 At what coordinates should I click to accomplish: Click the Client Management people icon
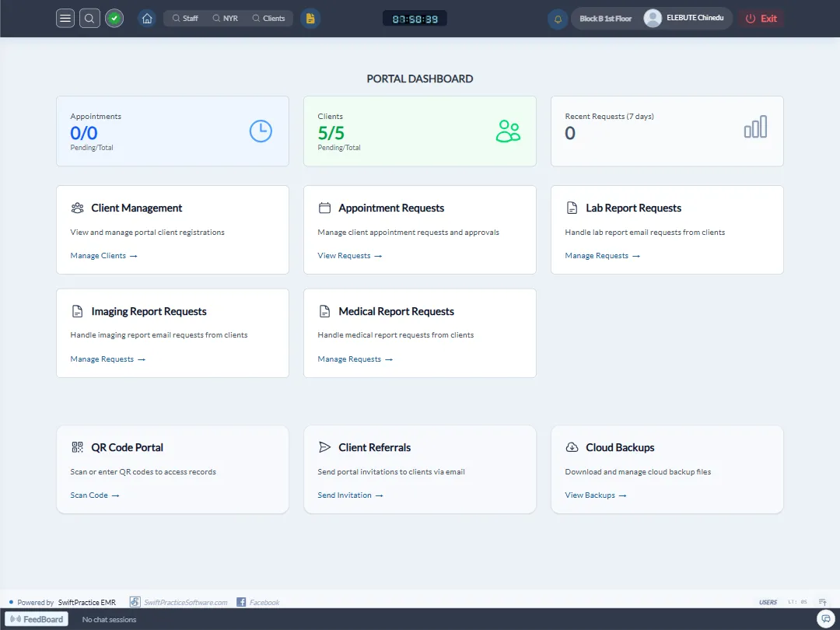[x=77, y=208]
